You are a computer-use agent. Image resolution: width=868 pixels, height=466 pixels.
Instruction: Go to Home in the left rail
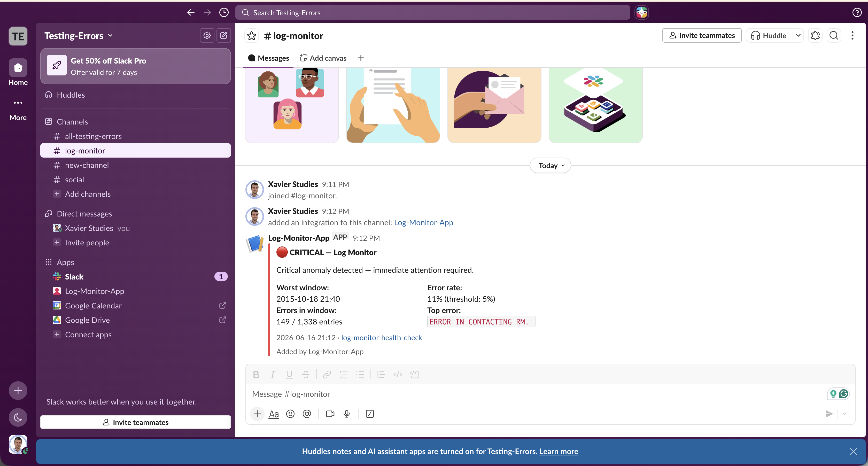coord(18,72)
